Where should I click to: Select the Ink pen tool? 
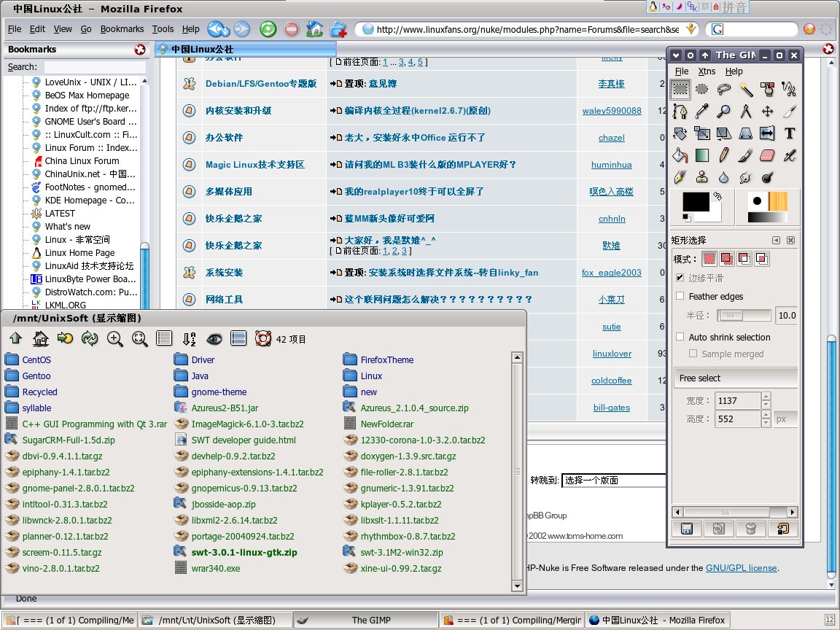click(x=680, y=177)
